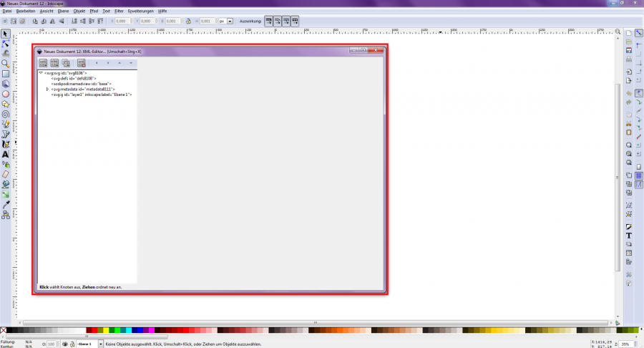
Task: Toggle current layer visibility eye icon
Action: coord(65,344)
